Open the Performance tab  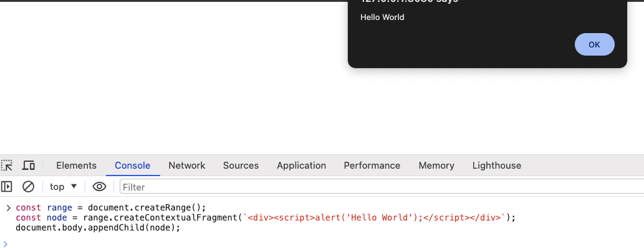372,166
